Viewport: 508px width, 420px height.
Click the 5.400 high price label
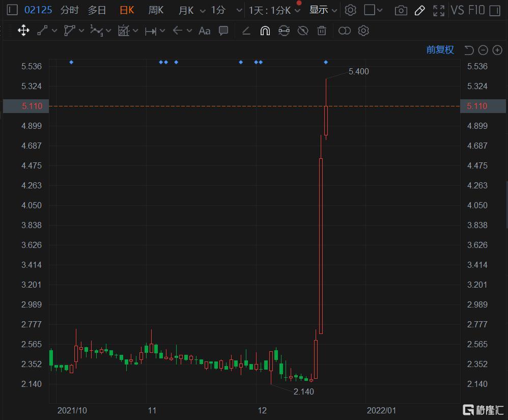tap(359, 71)
